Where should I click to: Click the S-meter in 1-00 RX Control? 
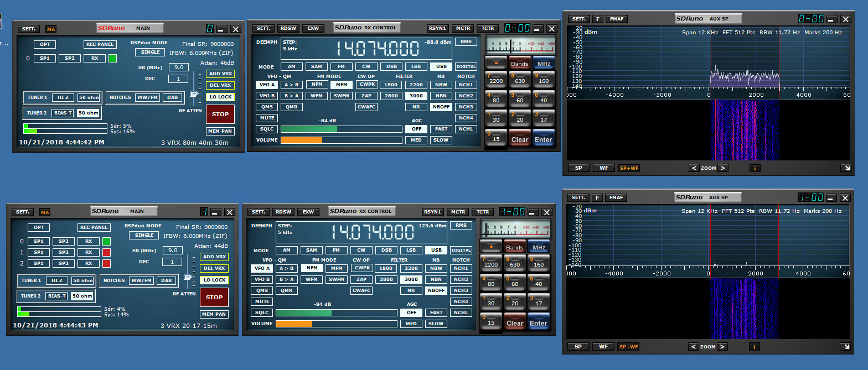click(x=515, y=229)
